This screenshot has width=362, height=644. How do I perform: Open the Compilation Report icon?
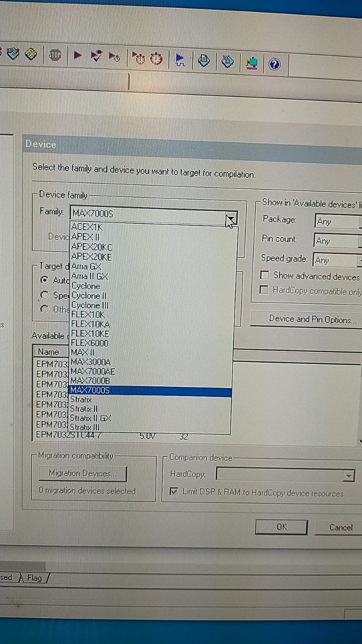tap(204, 61)
